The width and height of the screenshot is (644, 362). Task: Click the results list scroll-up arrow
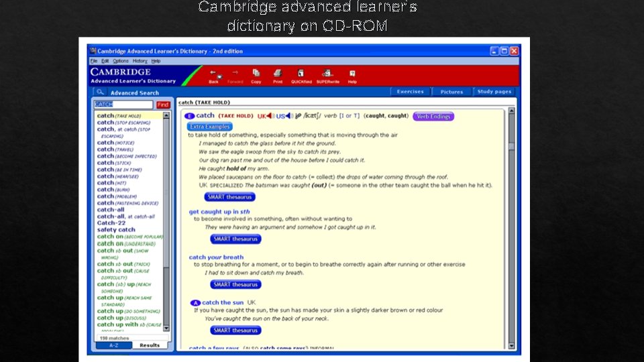(166, 116)
